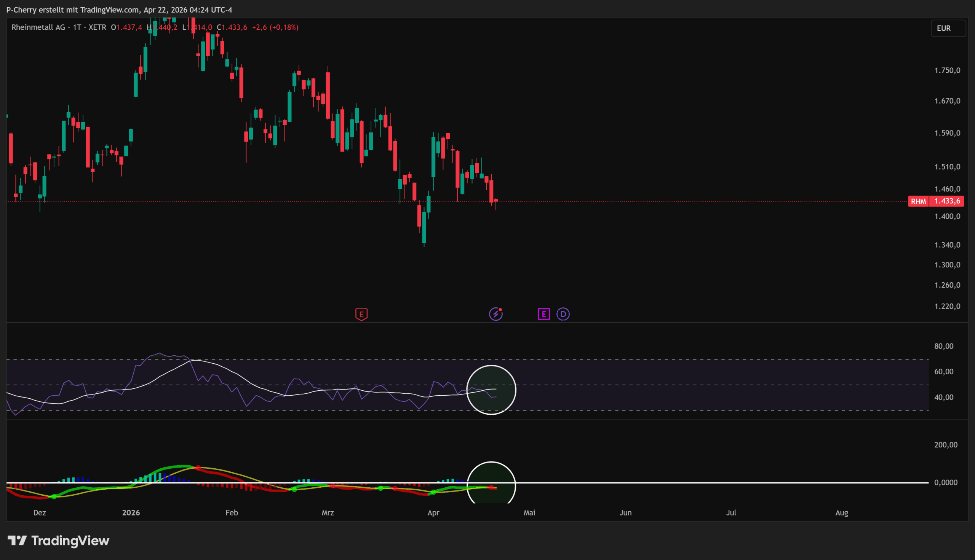Click the 1.750,0 price axis label
This screenshot has width=975, height=560.
click(x=947, y=70)
